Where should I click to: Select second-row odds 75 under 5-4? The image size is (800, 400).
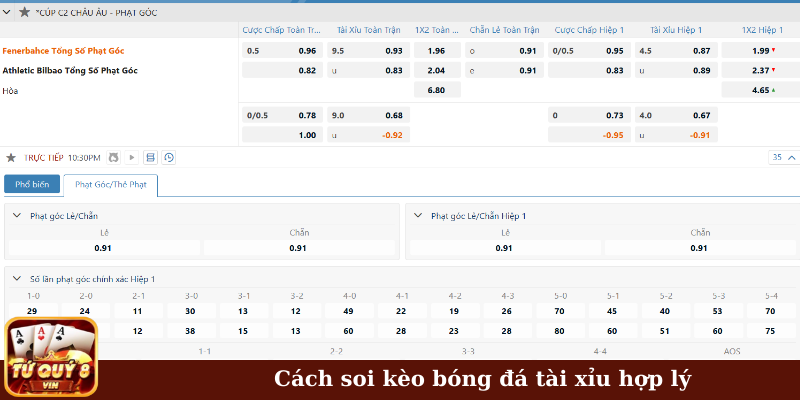click(x=771, y=331)
